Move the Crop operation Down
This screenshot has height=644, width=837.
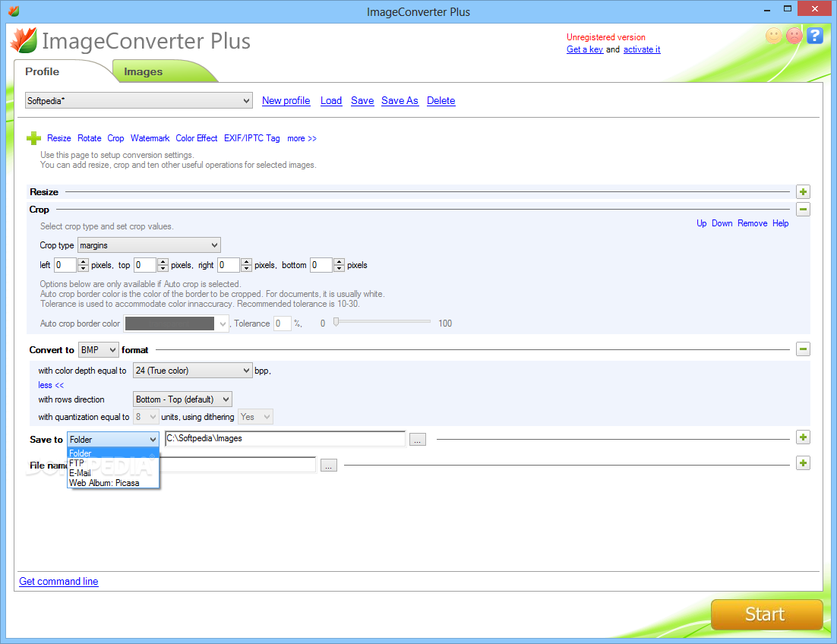pyautogui.click(x=722, y=223)
